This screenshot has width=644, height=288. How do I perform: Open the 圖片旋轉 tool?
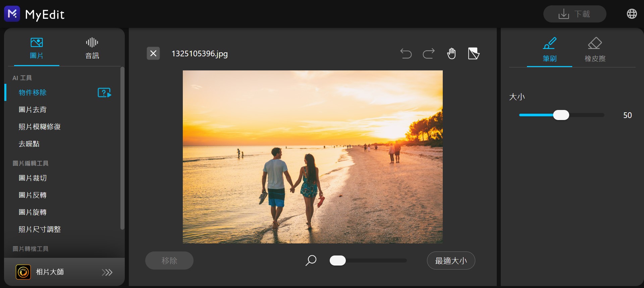[x=33, y=212]
